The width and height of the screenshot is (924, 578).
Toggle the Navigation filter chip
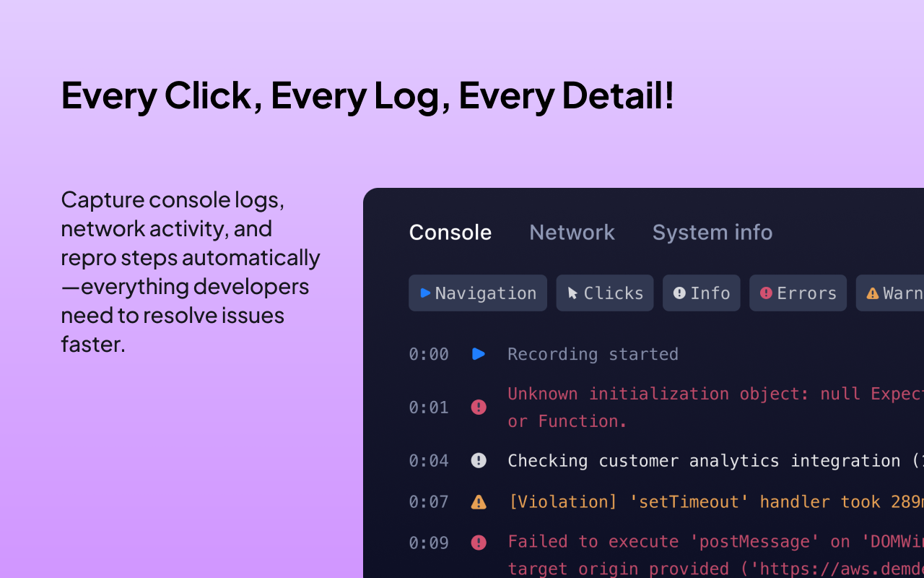tap(478, 293)
